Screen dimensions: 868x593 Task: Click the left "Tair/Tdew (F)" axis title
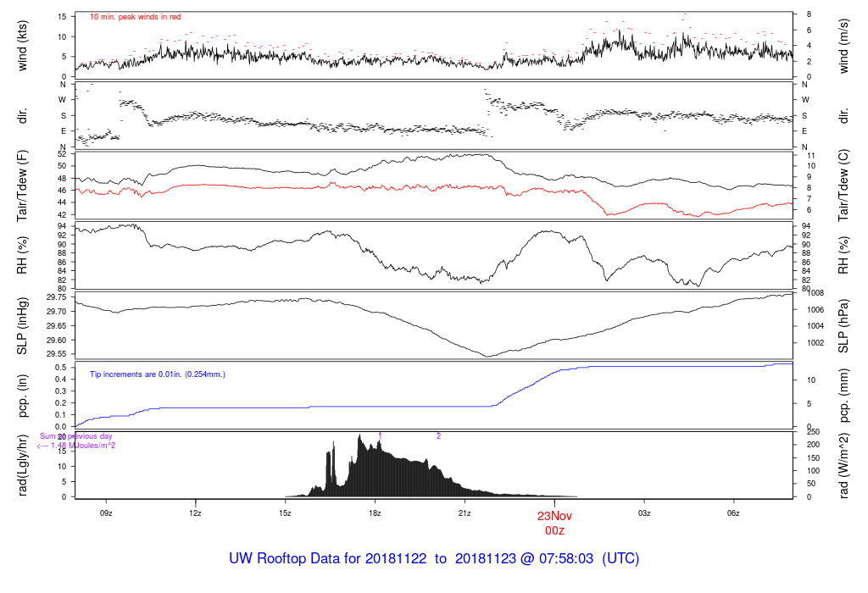pos(22,186)
